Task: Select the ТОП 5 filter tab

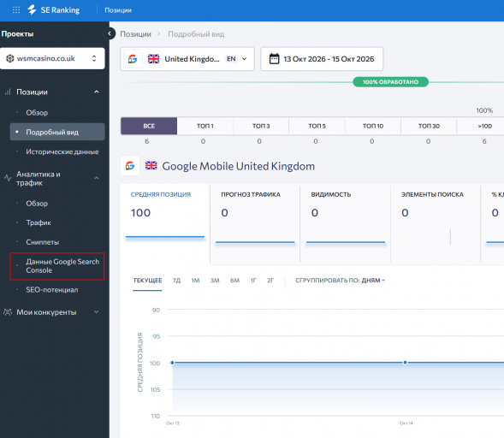Action: [317, 126]
